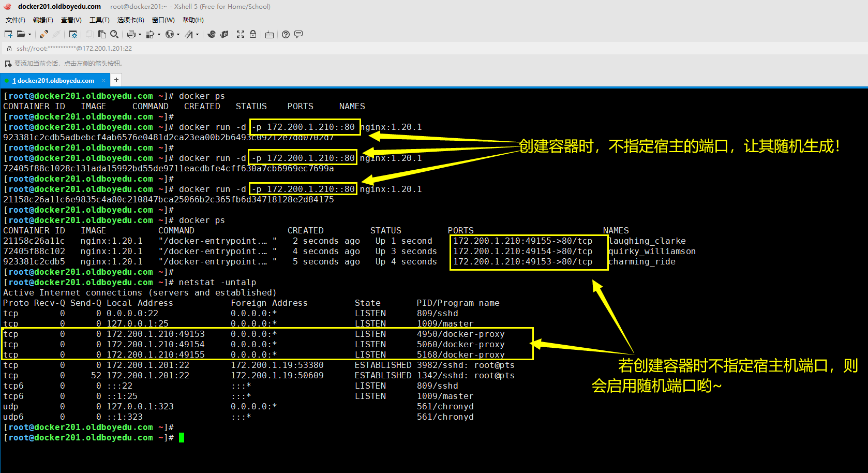868x473 pixels.
Task: Expand the font A dropdown arrow
Action: (197, 35)
